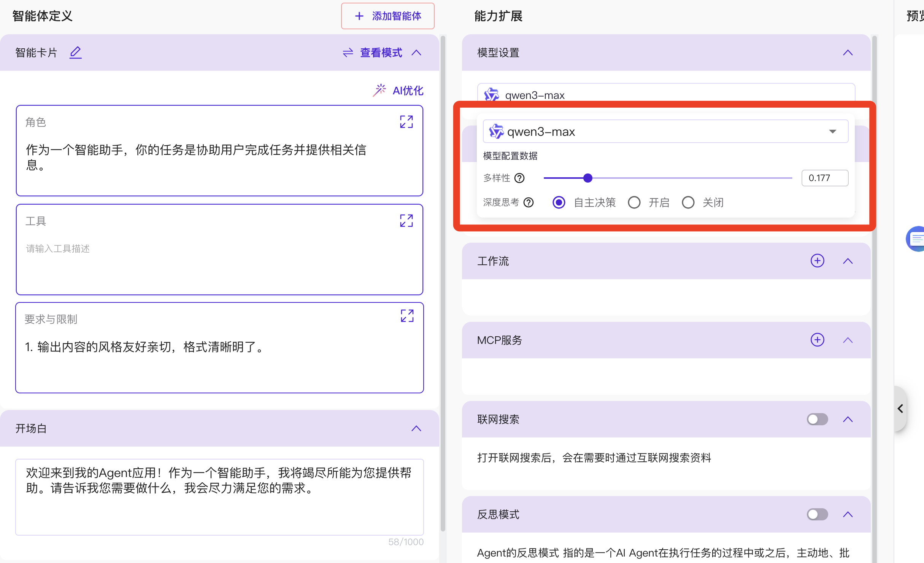Screen dimensions: 924x563
Task: Click the 多样性 slider handle
Action: (588, 178)
